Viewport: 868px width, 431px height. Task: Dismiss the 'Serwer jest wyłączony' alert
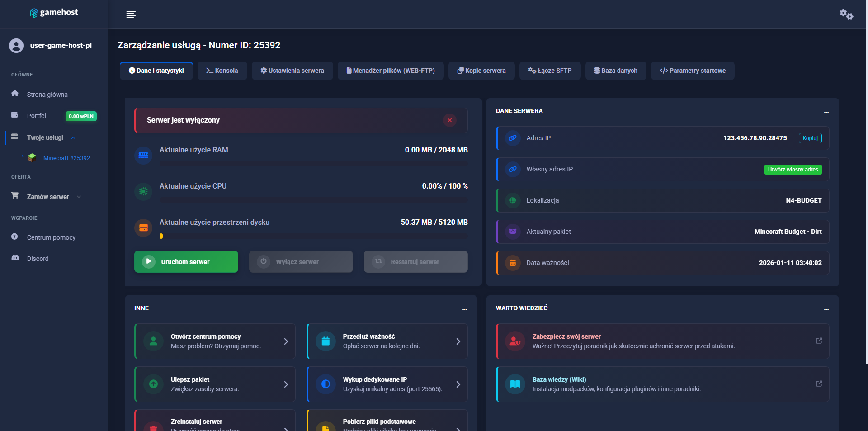coord(449,120)
